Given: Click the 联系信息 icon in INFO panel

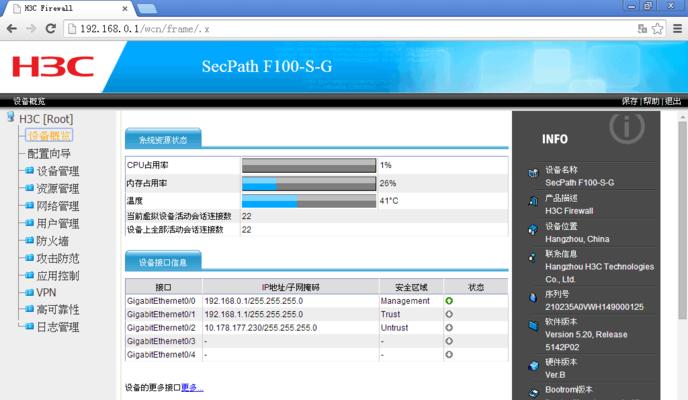Looking at the screenshot, I should tap(533, 257).
